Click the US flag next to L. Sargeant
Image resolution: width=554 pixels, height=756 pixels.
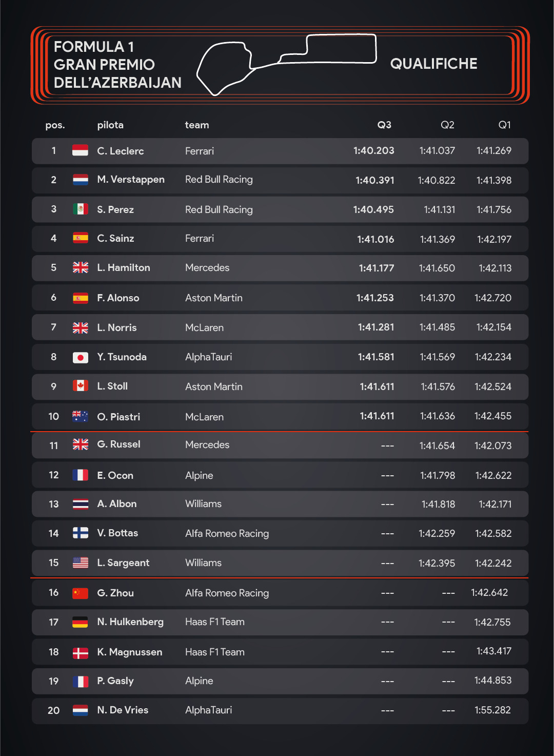[x=80, y=563]
